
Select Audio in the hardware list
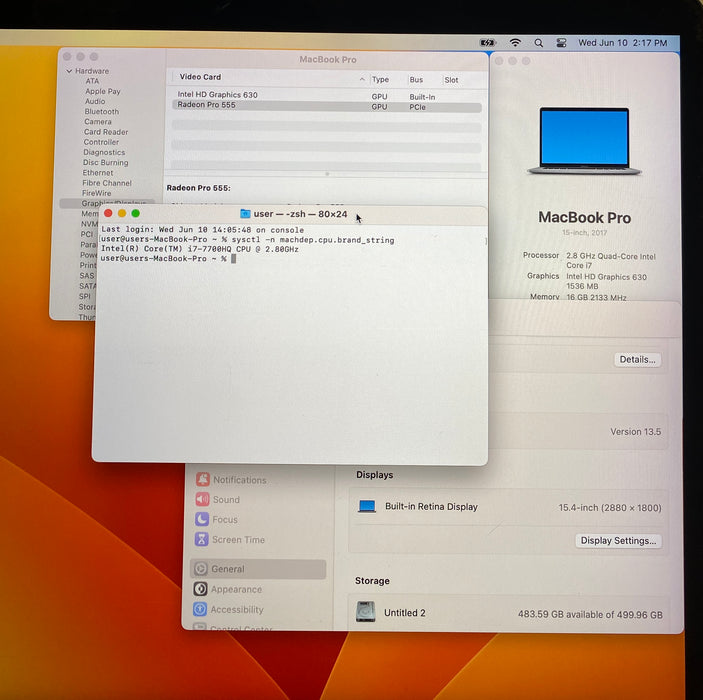(x=95, y=101)
